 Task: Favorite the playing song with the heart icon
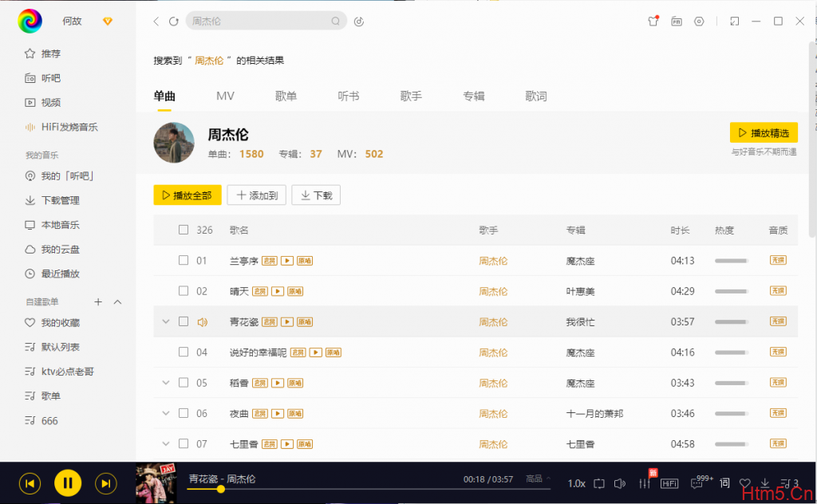coord(745,483)
